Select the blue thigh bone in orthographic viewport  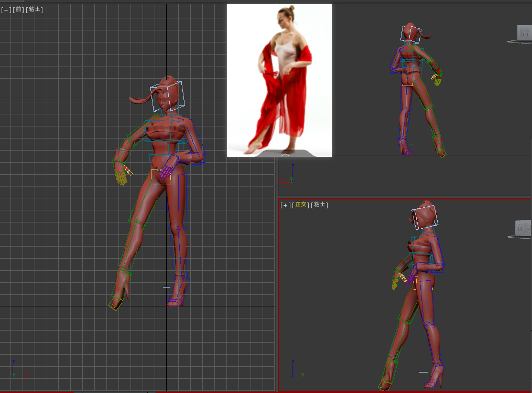pyautogui.click(x=424, y=300)
